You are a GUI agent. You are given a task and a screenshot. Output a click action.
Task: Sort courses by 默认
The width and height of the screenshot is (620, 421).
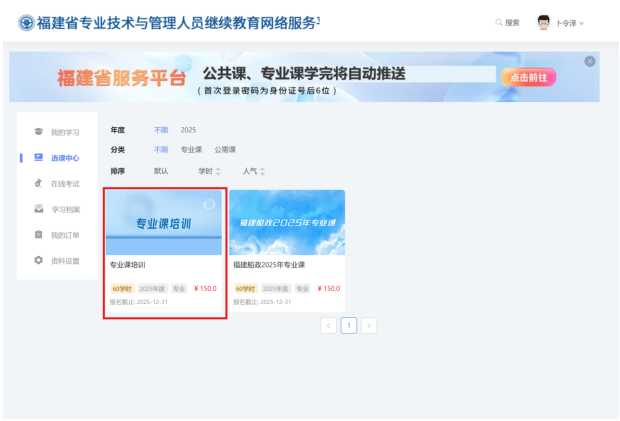click(161, 171)
